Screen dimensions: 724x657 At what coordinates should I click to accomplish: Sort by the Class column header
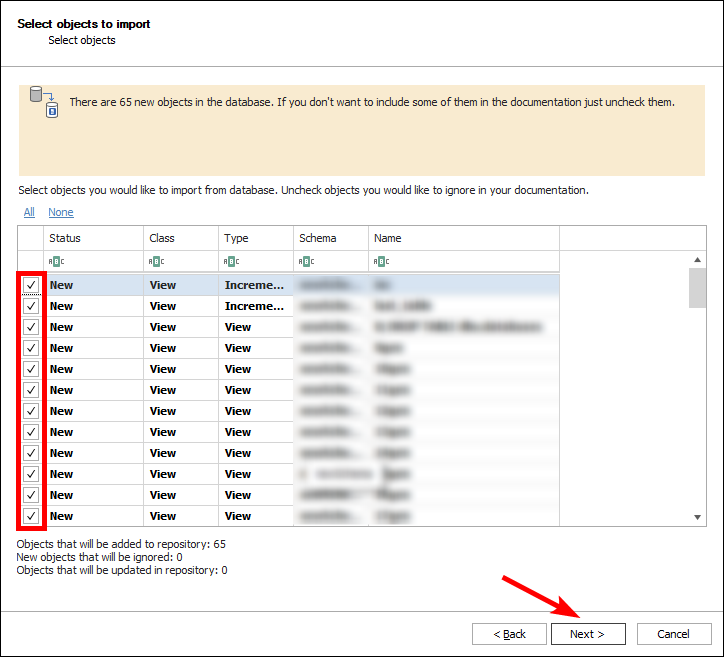click(180, 238)
